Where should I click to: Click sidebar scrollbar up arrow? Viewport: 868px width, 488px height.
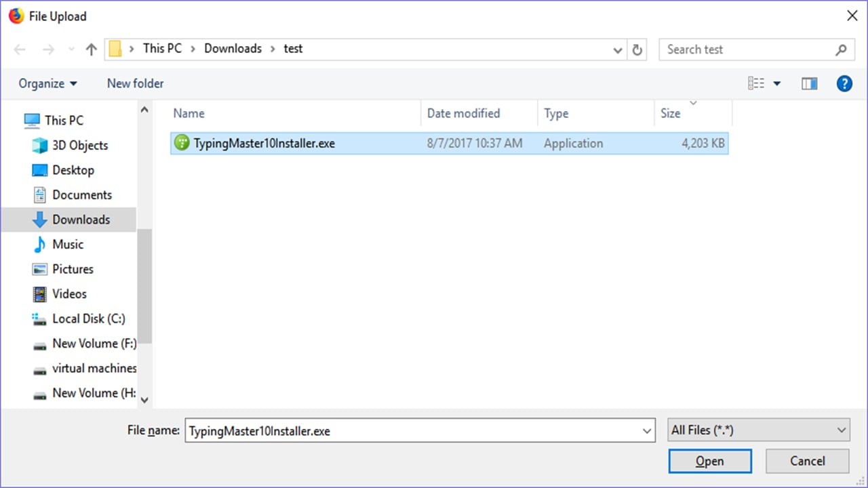click(144, 109)
